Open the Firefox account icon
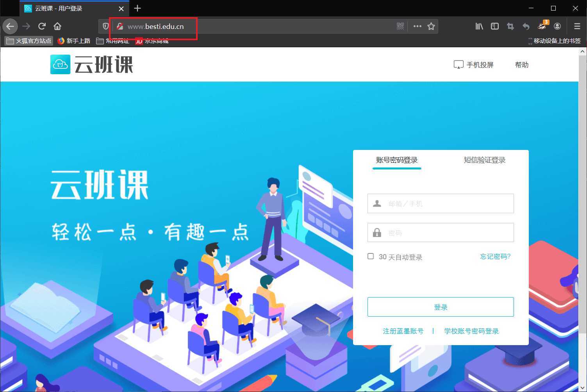The image size is (587, 392). pyautogui.click(x=557, y=26)
